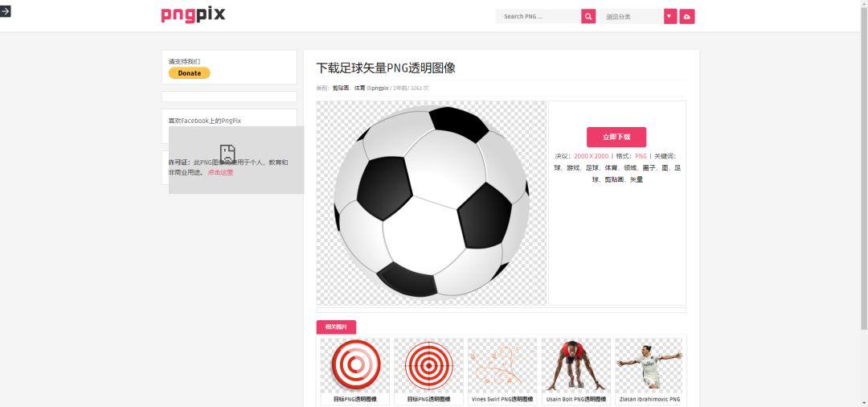Open the author pngpix link under title
The height and width of the screenshot is (407, 868).
point(379,88)
